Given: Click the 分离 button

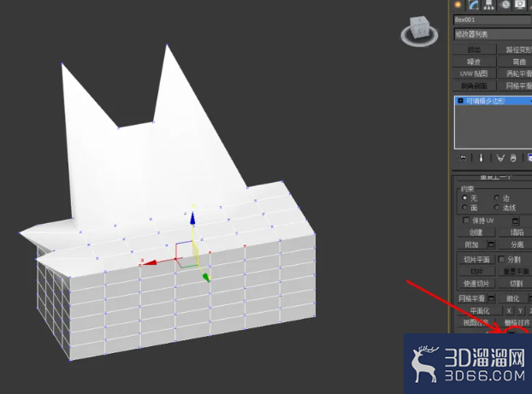Looking at the screenshot, I should coord(515,244).
